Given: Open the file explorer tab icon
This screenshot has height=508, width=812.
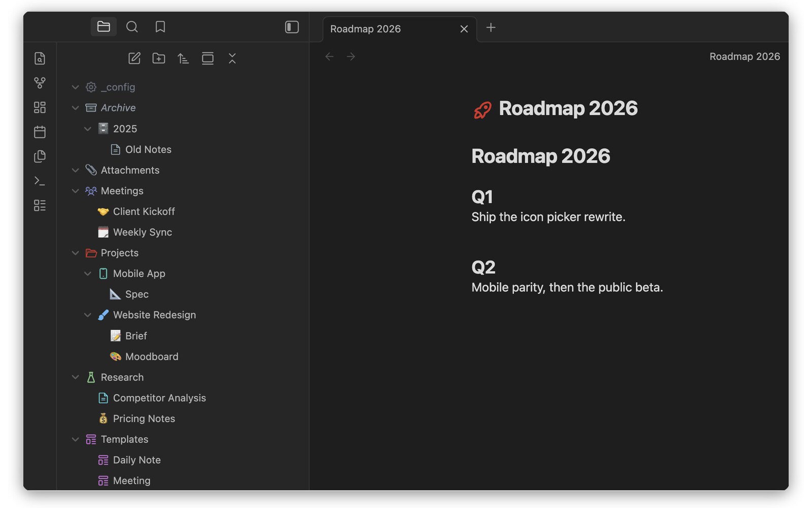Looking at the screenshot, I should pyautogui.click(x=104, y=27).
